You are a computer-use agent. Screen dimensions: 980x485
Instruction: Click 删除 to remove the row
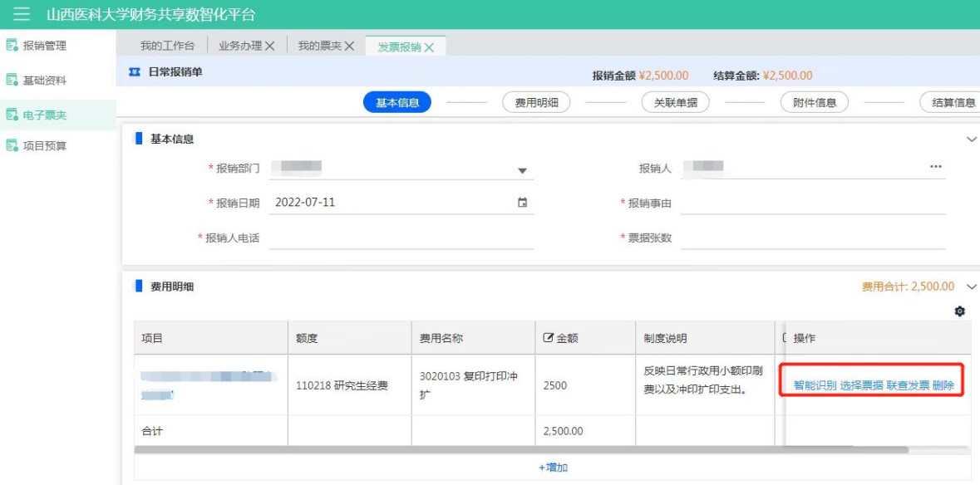click(x=943, y=385)
